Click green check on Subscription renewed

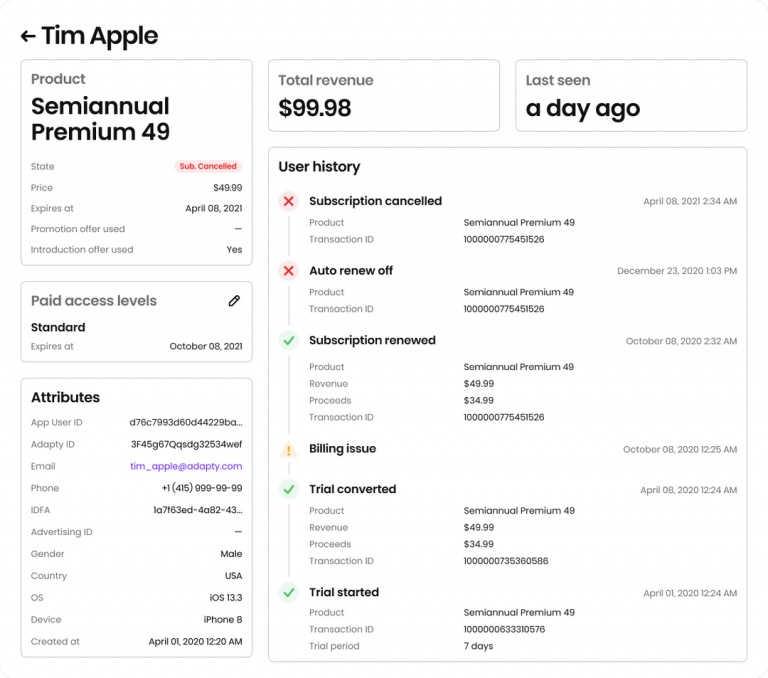tap(289, 341)
